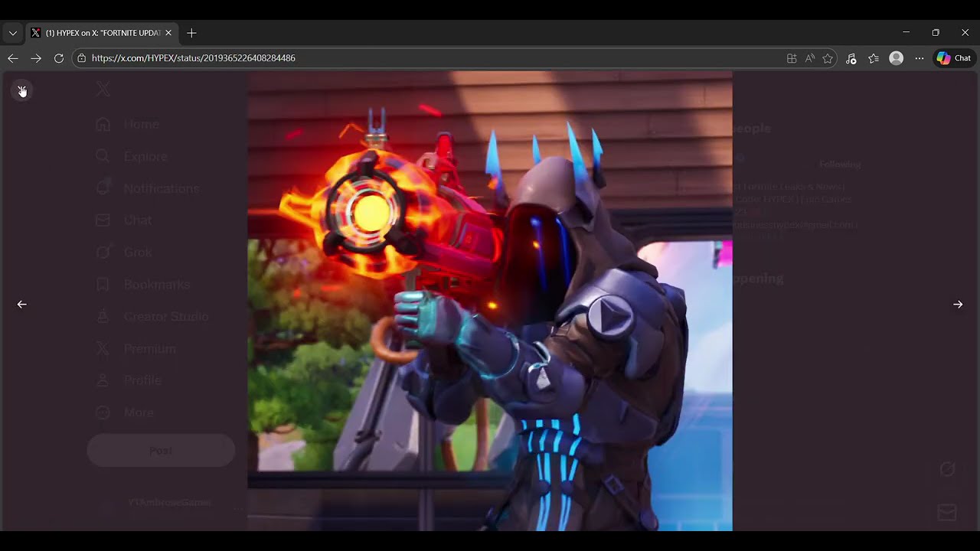Click the X tab favicon
Viewport: 980px width, 551px height.
(x=35, y=33)
